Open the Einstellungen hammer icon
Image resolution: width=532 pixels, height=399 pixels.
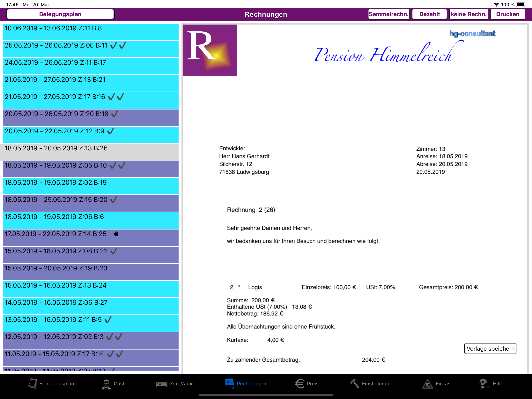click(x=355, y=383)
